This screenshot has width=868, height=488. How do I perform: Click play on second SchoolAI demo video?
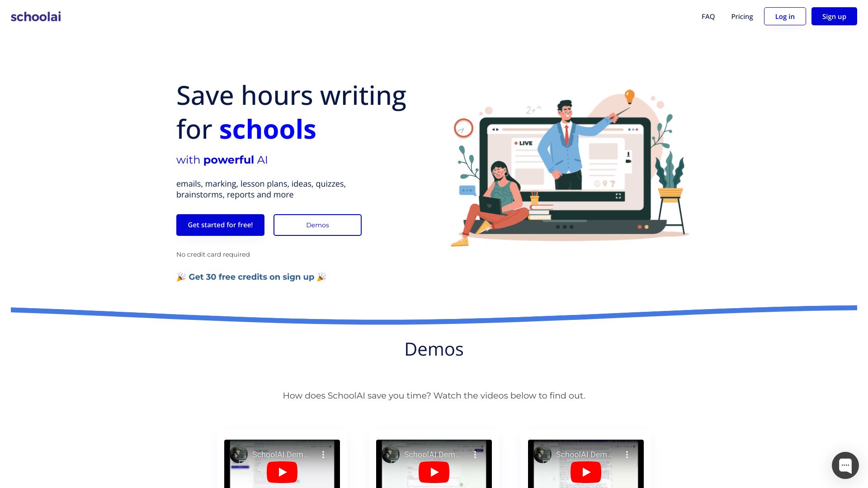click(434, 472)
